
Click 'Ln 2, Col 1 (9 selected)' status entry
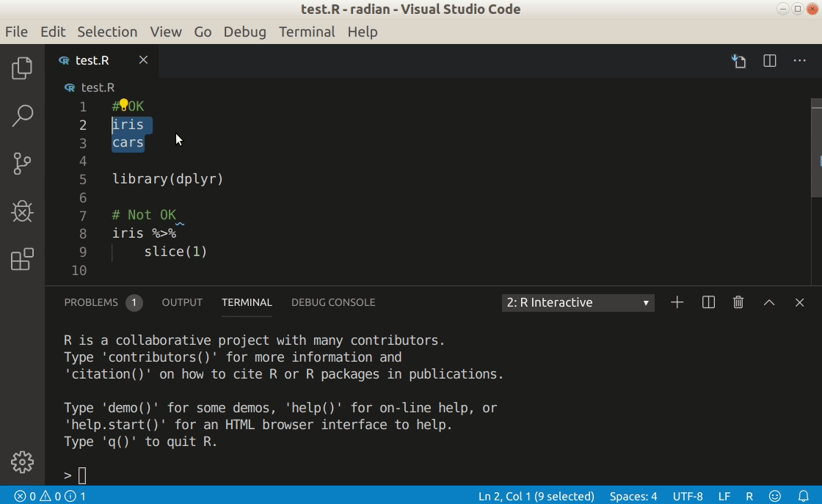pyautogui.click(x=537, y=496)
